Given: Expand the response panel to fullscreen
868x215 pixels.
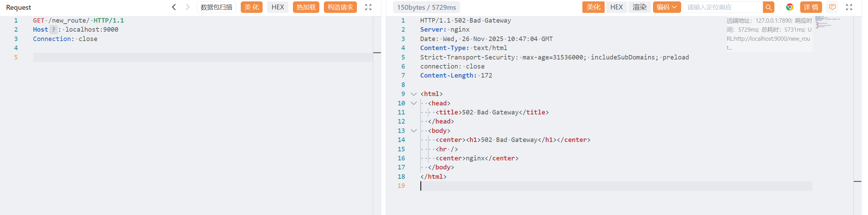Looking at the screenshot, I should point(849,7).
